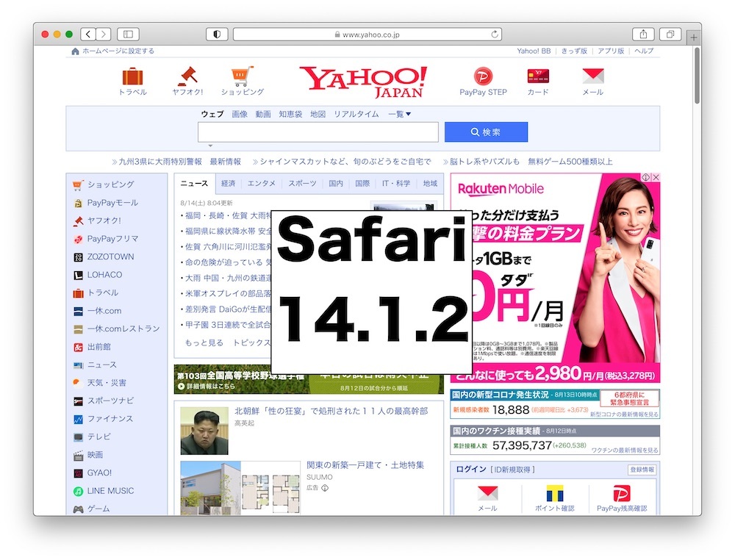Click PayPay残高確認 icon in login box
735x560 pixels.
click(622, 493)
